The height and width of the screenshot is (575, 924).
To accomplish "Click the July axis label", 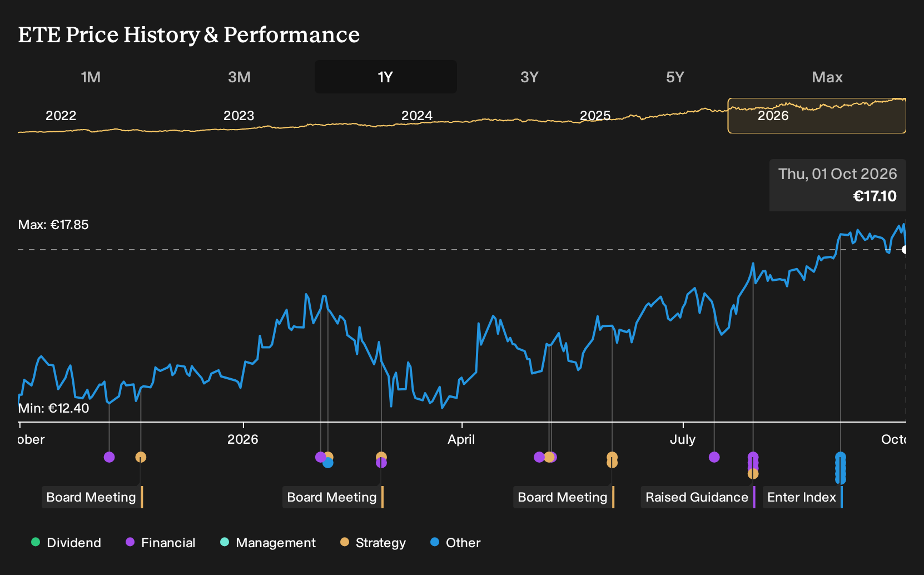I will point(683,439).
